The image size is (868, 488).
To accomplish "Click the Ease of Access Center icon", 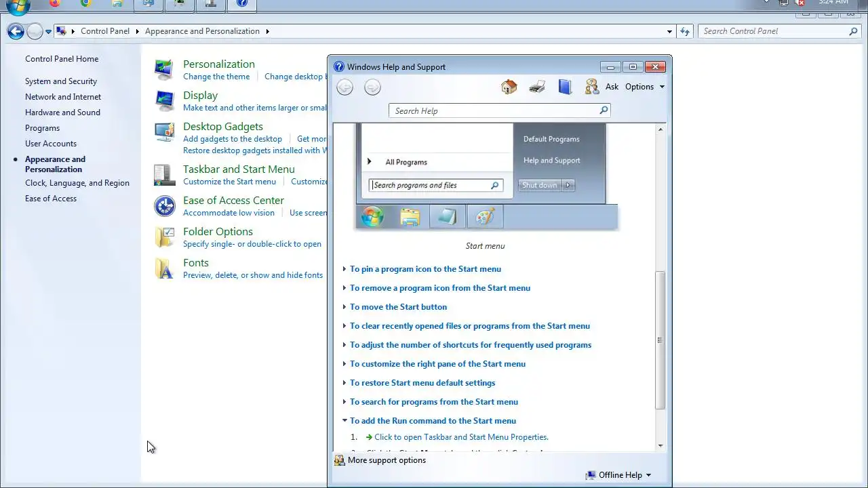I will [x=164, y=206].
